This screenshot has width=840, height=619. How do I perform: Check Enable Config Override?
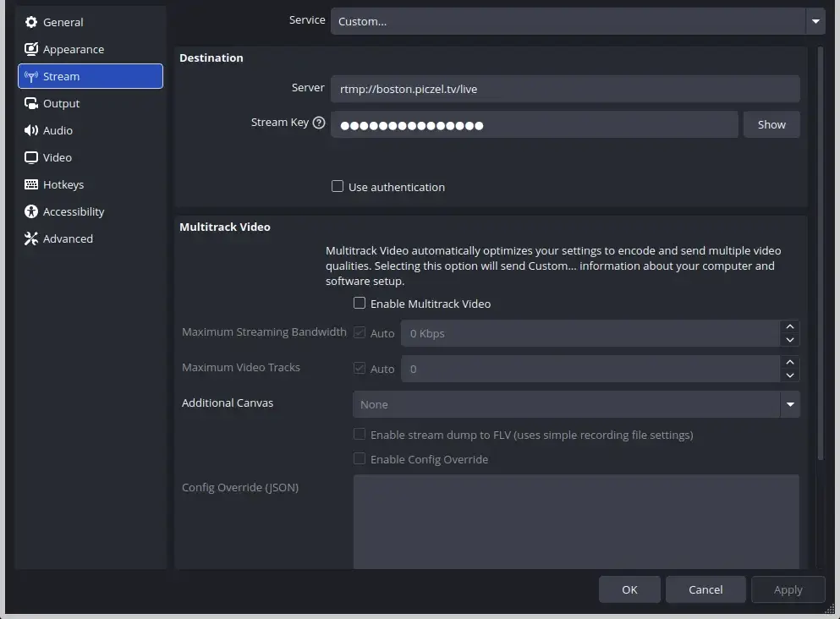point(360,459)
